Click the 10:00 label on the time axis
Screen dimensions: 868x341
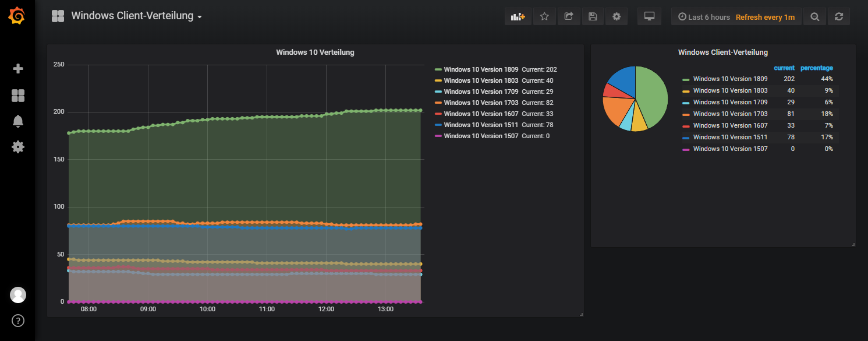pos(207,309)
